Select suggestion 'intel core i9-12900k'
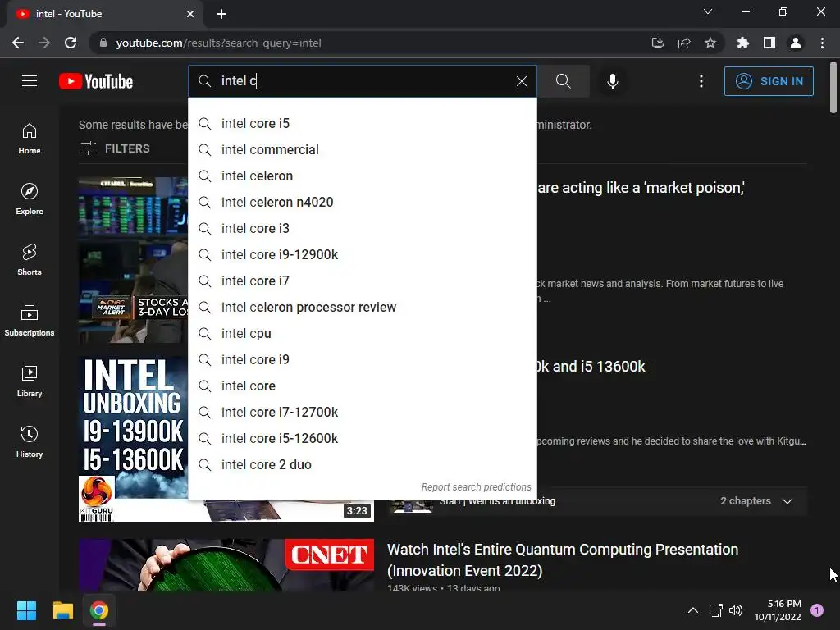840x630 pixels. coord(362,254)
